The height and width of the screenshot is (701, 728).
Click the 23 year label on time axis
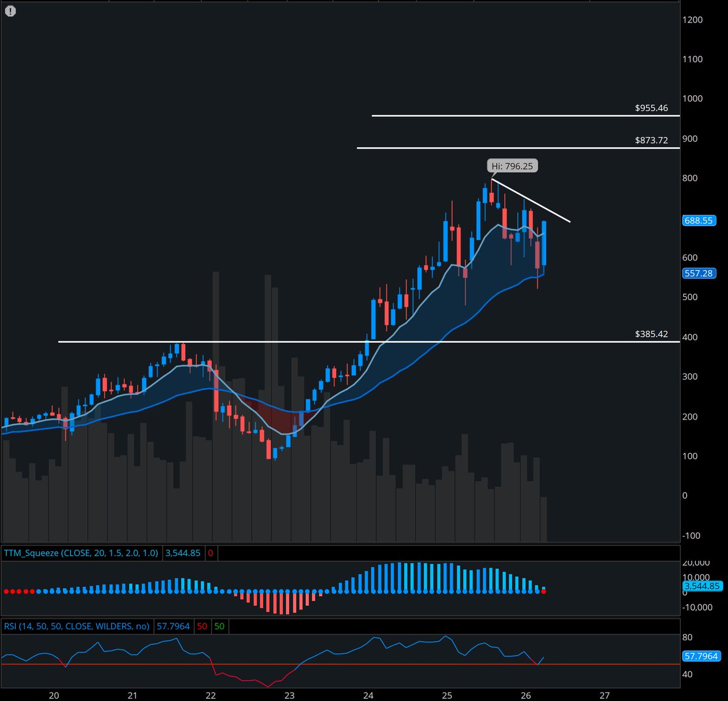(x=289, y=696)
